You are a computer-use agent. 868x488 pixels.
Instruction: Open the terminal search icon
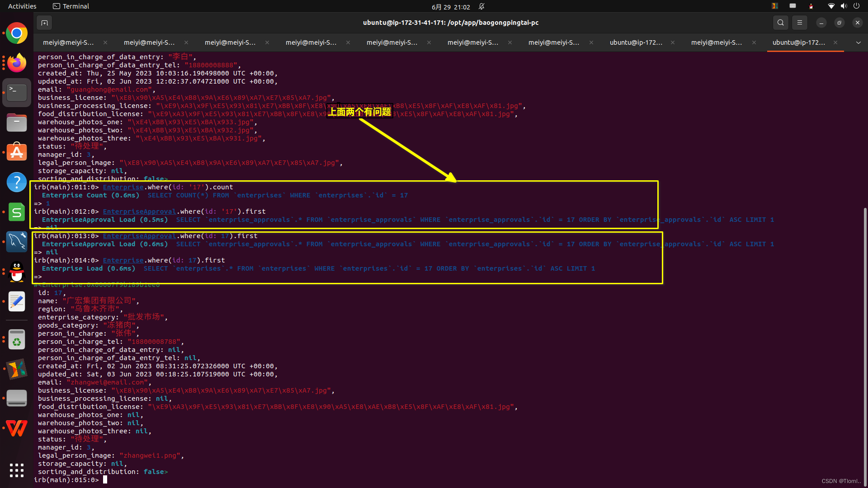pyautogui.click(x=780, y=22)
